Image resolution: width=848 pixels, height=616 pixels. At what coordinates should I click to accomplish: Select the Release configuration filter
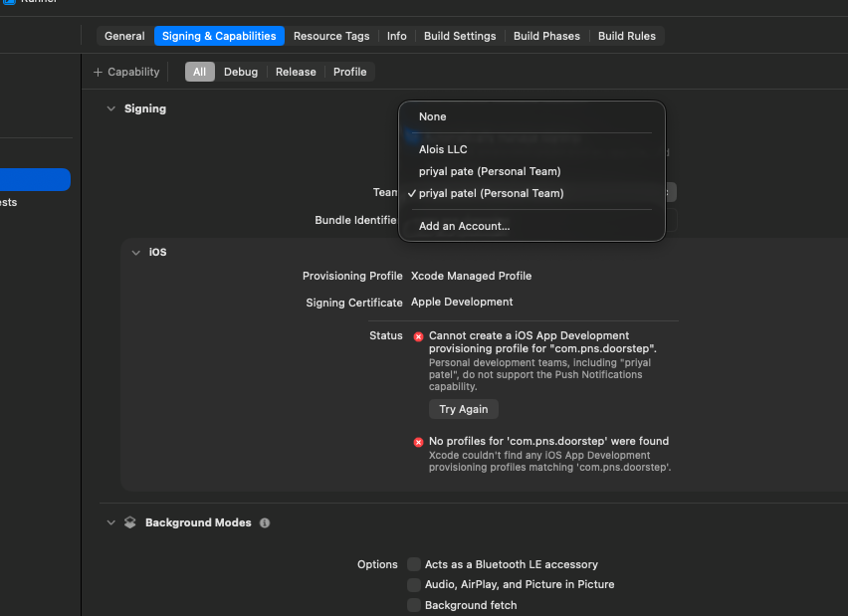[296, 72]
